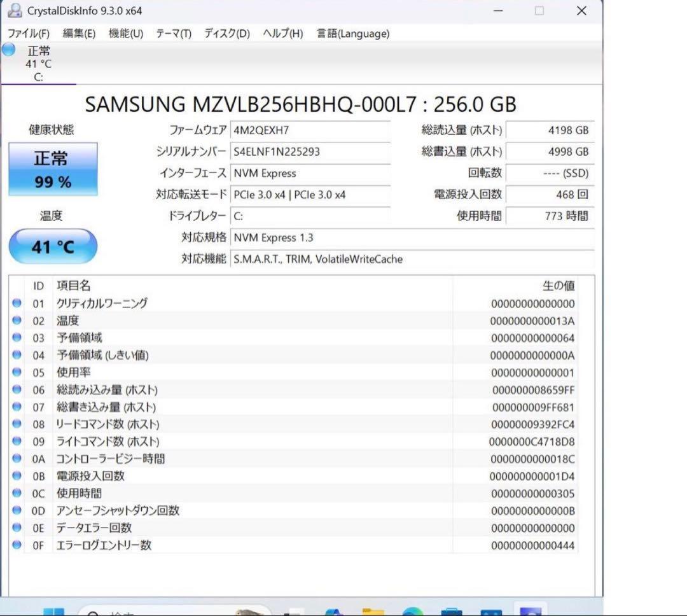Click status dot of row 04 予備領域 (しきい値)
Screen dimensions: 687x616
[x=17, y=354]
